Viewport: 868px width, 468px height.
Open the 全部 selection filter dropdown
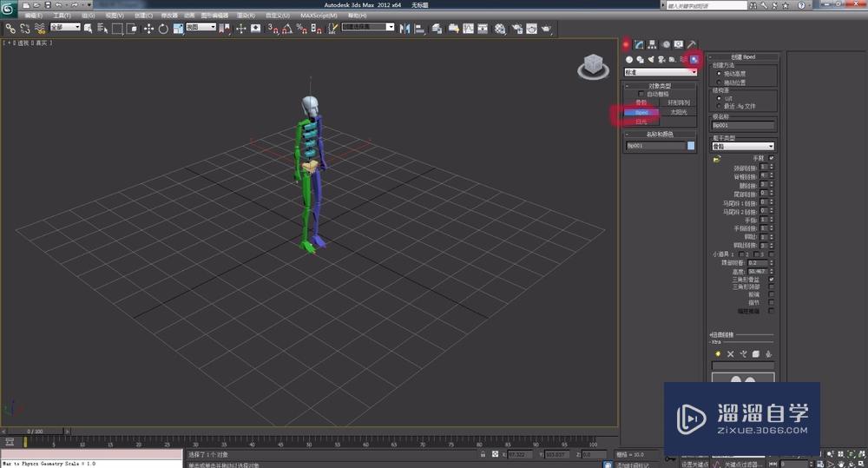point(65,28)
